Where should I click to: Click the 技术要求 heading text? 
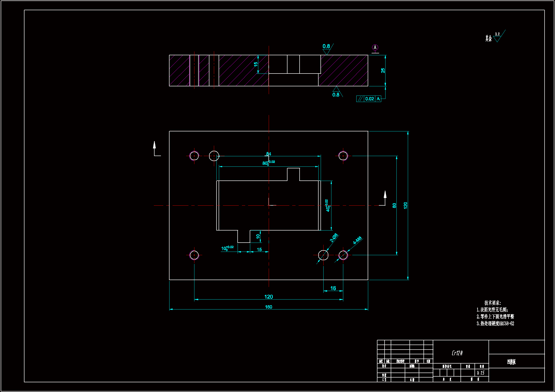coord(492,303)
